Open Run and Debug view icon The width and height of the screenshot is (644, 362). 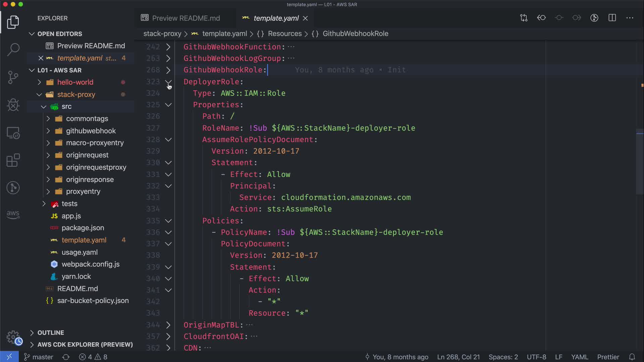point(13,105)
